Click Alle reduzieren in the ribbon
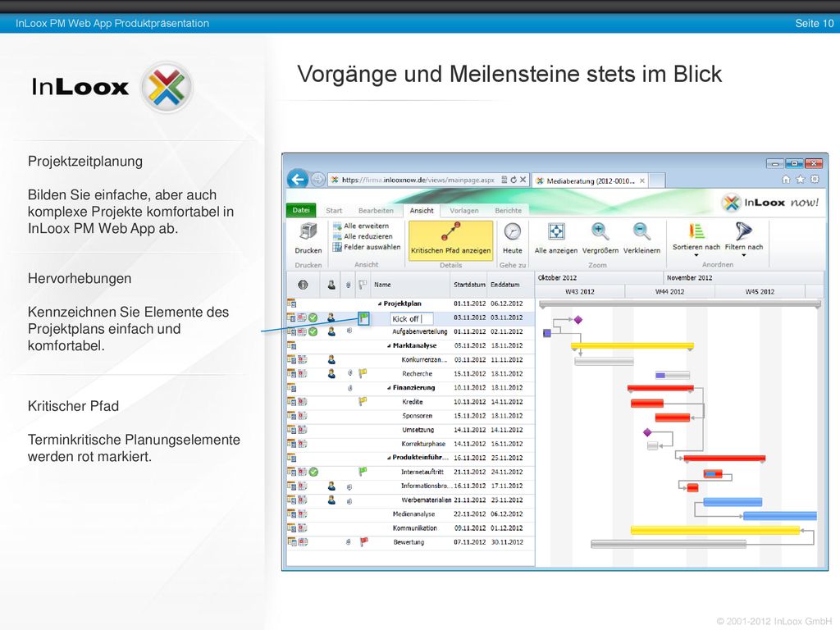The width and height of the screenshot is (840, 630). [363, 236]
